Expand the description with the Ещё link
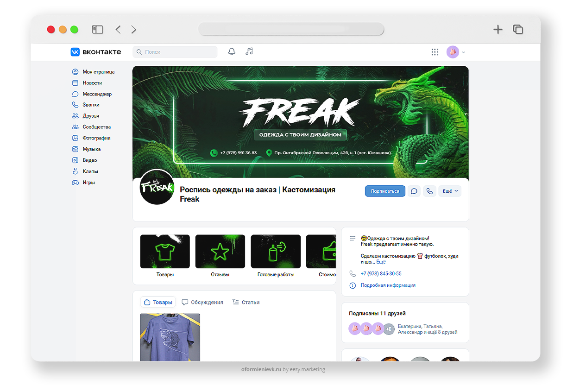The width and height of the screenshot is (567, 392). (381, 262)
